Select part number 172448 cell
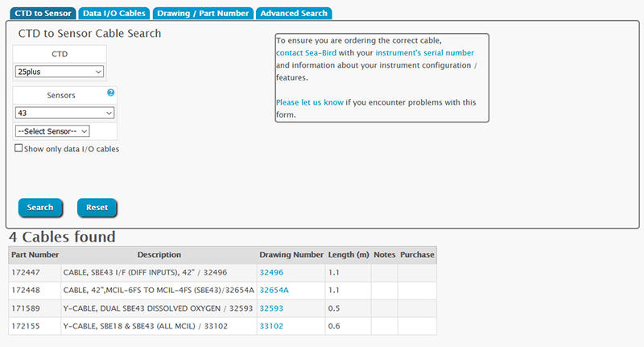 [x=35, y=291]
